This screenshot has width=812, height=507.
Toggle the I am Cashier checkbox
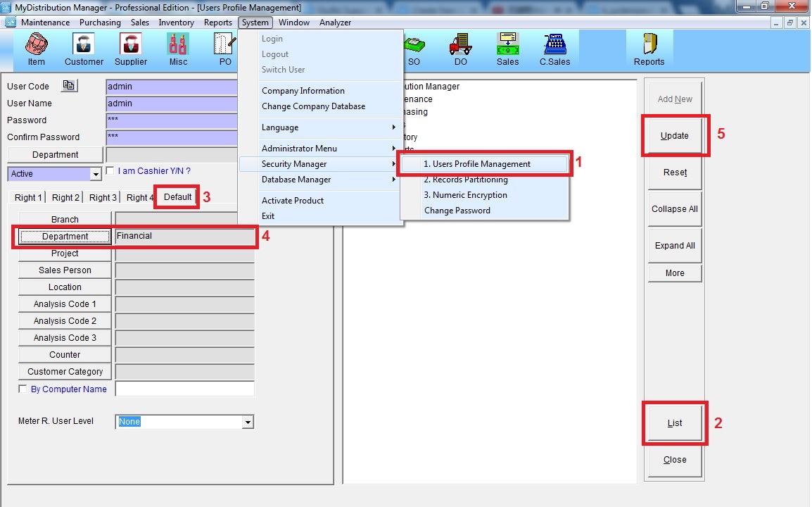110,170
